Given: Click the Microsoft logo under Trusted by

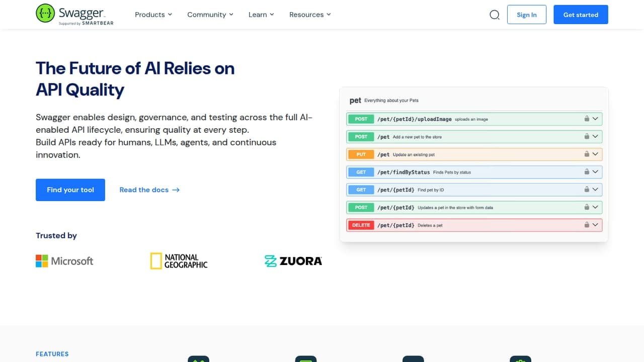Looking at the screenshot, I should pos(64,261).
